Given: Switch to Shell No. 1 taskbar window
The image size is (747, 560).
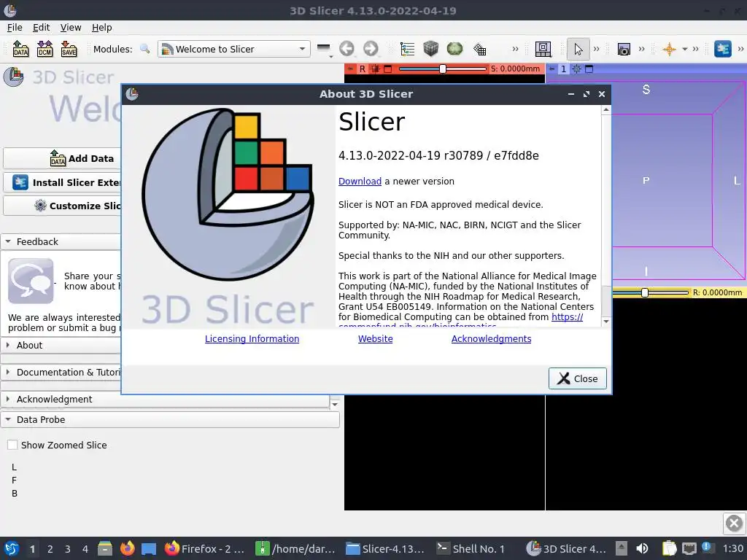Looking at the screenshot, I should tap(471, 549).
